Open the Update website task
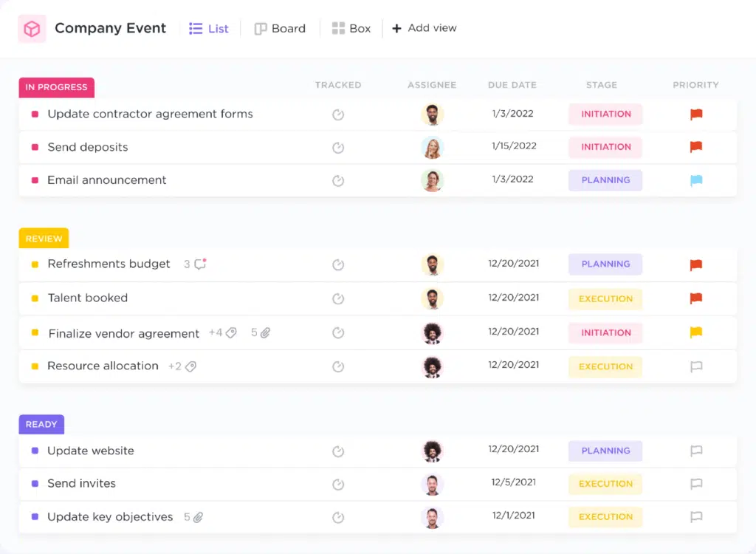This screenshot has height=554, width=756. (91, 451)
